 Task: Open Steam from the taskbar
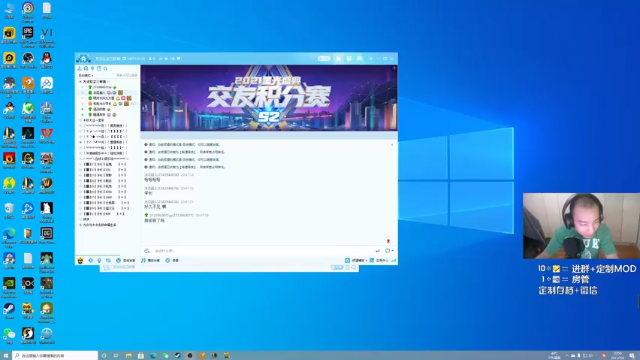pyautogui.click(x=178, y=356)
